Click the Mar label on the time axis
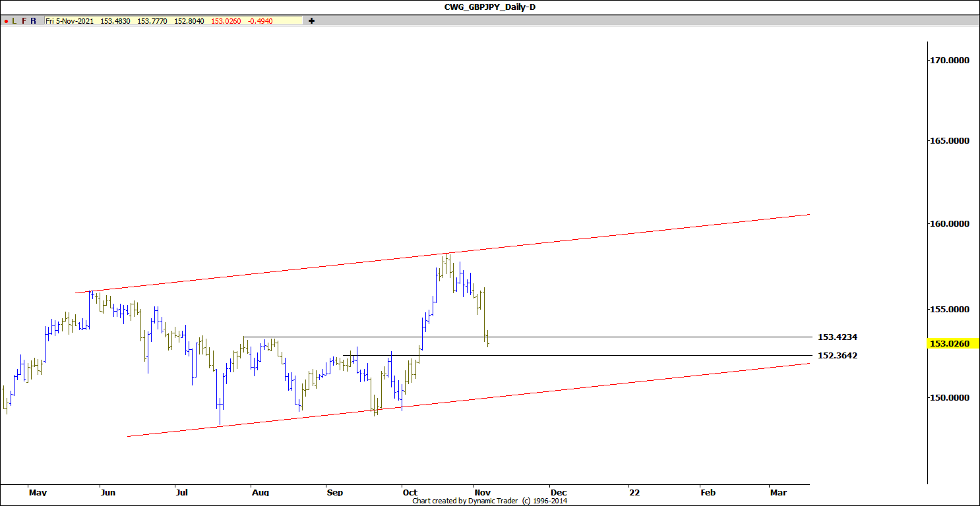 (778, 492)
